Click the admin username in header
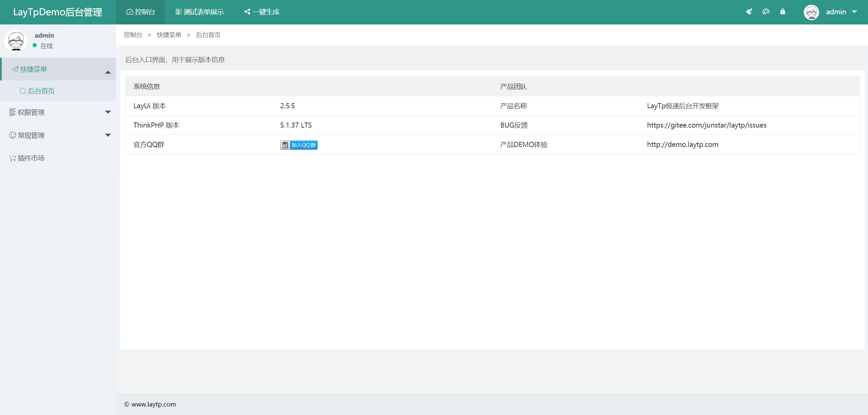The width and height of the screenshot is (868, 415). (x=836, y=12)
